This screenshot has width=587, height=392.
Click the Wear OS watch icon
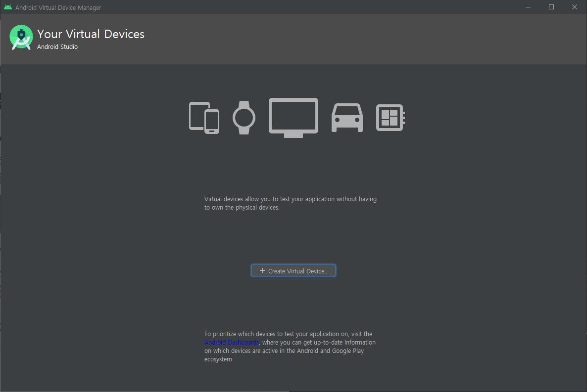pos(244,118)
